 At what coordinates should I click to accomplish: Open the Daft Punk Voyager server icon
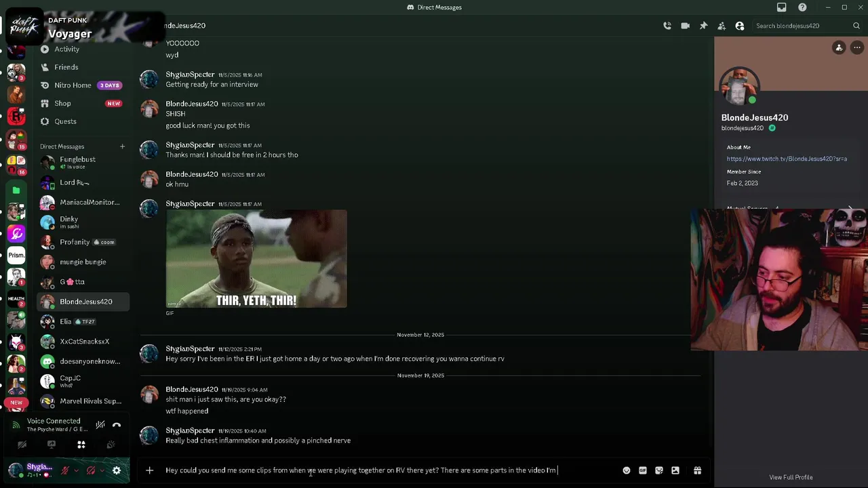24,26
